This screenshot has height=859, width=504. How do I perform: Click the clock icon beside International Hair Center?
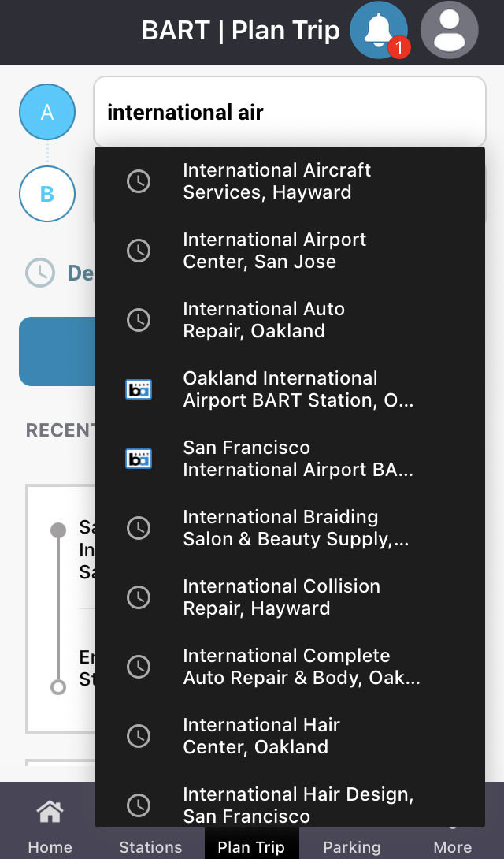[x=139, y=736]
